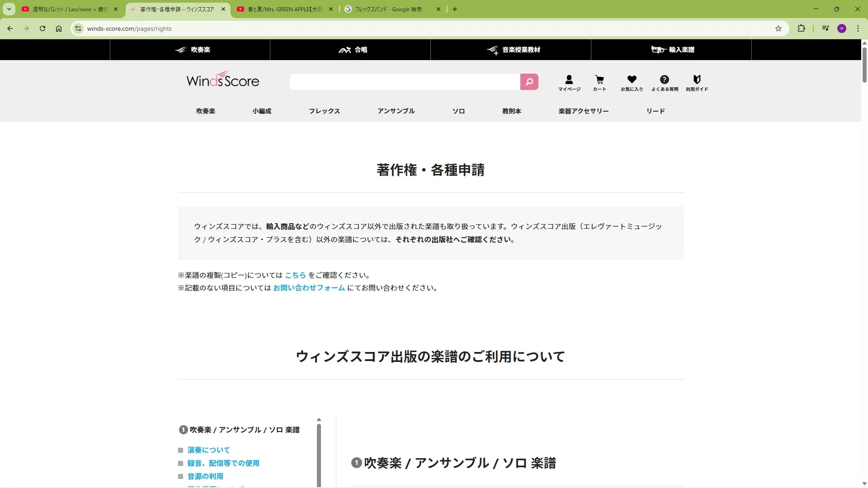The height and width of the screenshot is (488, 868).
Task: Expand the tab search dropdown arrow
Action: pyautogui.click(x=9, y=9)
